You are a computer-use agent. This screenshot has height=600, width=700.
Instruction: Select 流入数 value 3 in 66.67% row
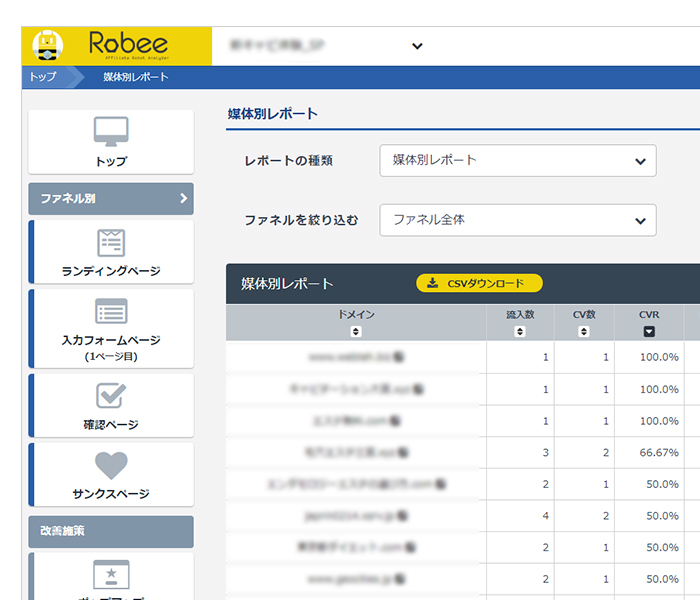pyautogui.click(x=546, y=453)
